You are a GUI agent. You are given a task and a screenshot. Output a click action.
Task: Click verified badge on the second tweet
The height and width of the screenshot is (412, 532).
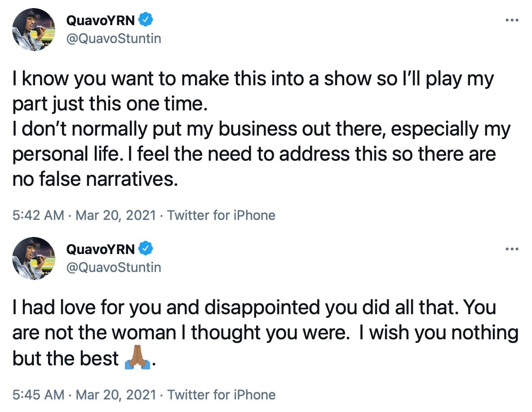[147, 248]
